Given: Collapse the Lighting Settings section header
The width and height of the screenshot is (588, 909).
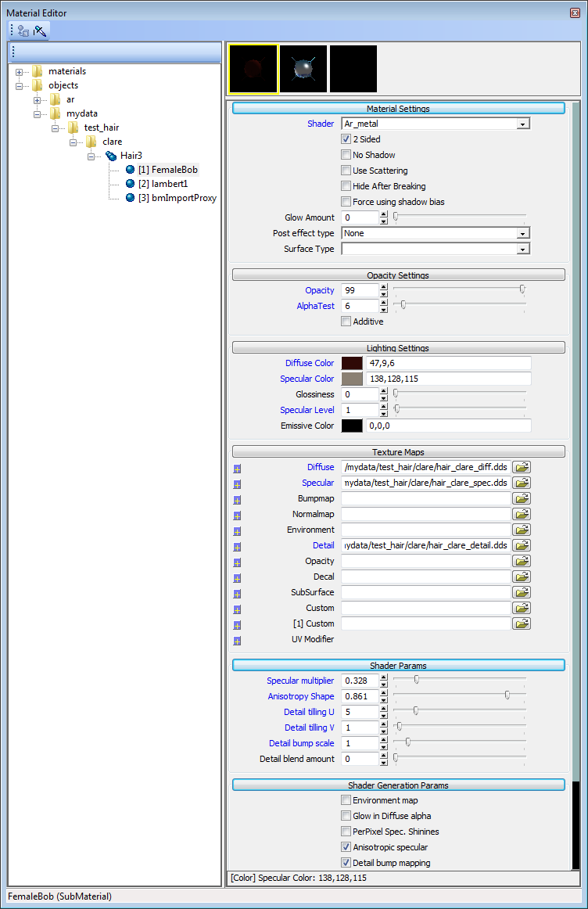Looking at the screenshot, I should (x=399, y=348).
